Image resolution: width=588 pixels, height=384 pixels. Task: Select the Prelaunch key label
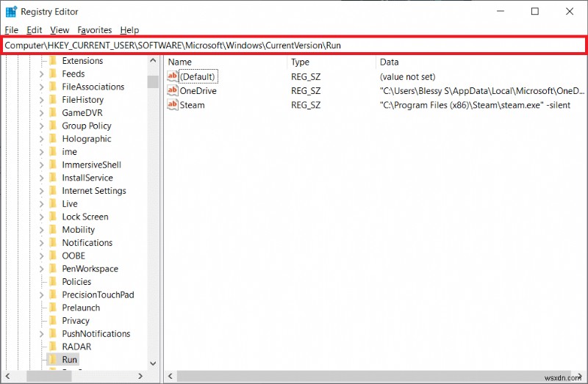[x=81, y=308]
